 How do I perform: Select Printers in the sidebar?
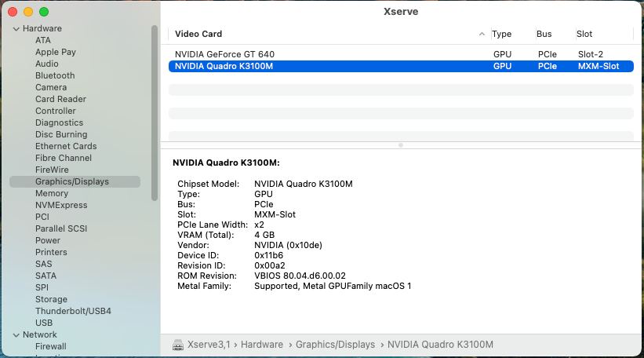pyautogui.click(x=51, y=252)
